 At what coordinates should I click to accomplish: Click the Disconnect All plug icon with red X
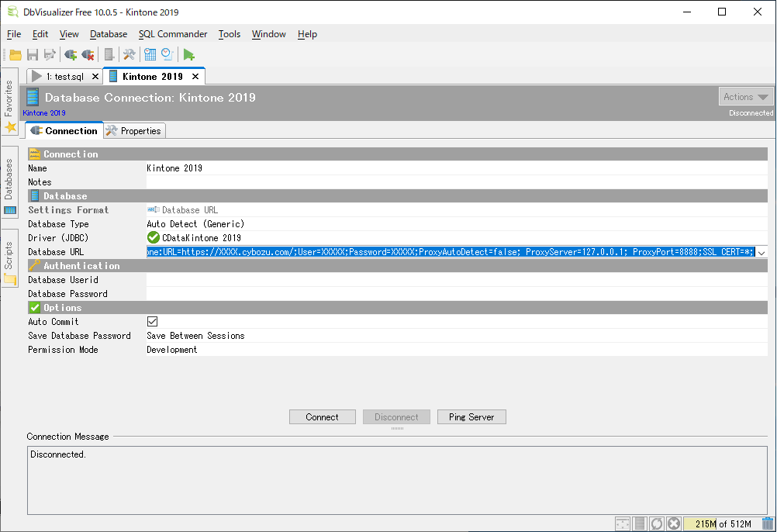click(88, 54)
